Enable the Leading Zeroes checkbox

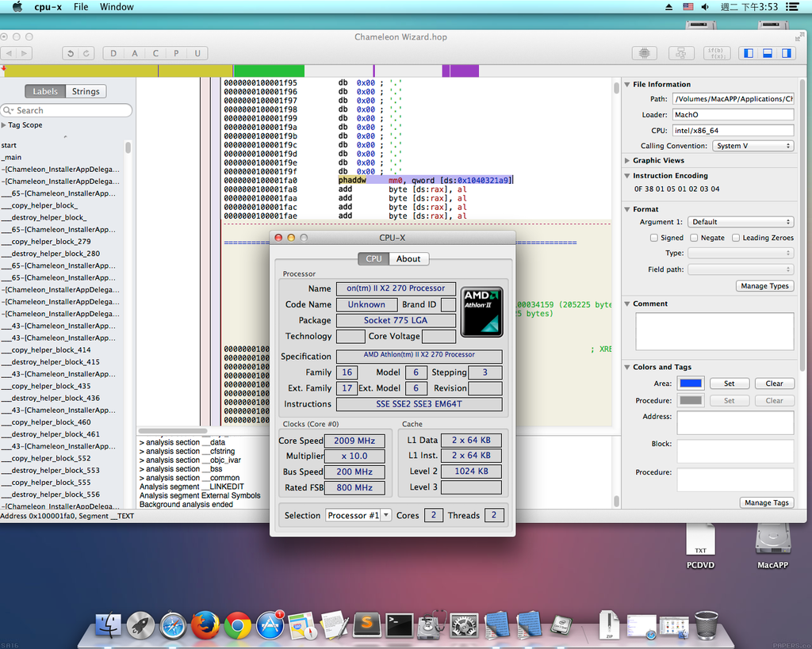[736, 238]
